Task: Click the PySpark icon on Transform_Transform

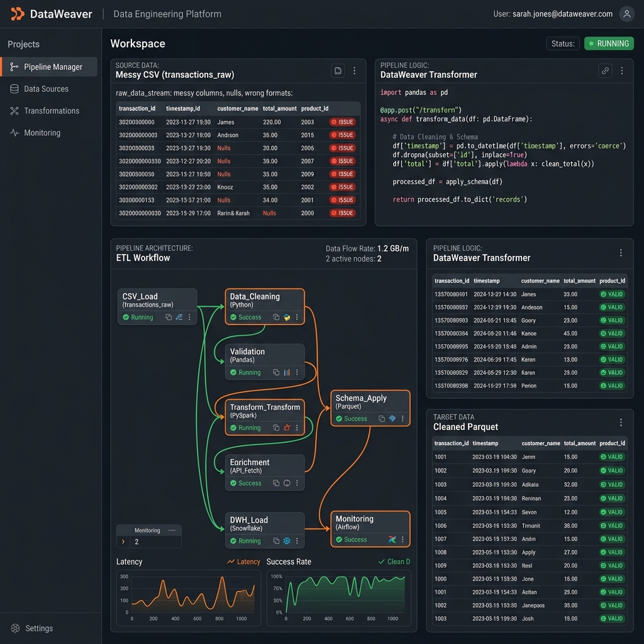Action: pos(287,428)
